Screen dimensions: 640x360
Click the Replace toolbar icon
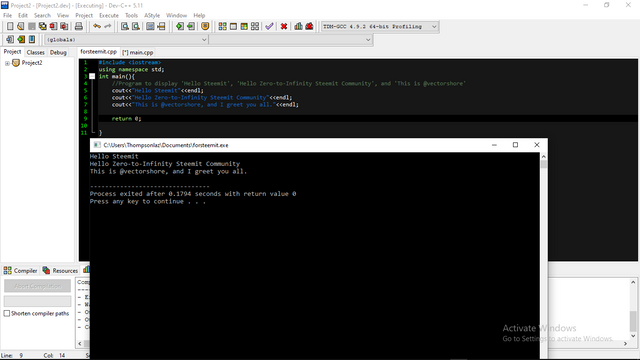pyautogui.click(x=136, y=27)
